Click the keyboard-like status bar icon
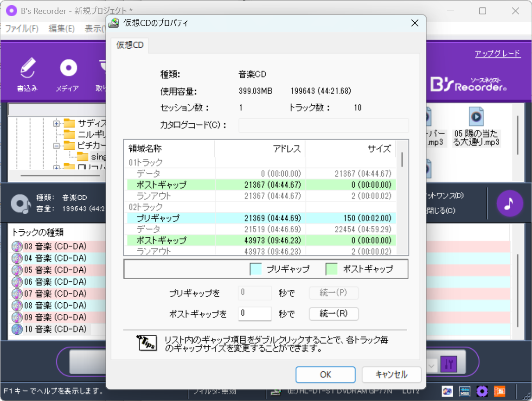Image resolution: width=532 pixels, height=401 pixels. 464,392
